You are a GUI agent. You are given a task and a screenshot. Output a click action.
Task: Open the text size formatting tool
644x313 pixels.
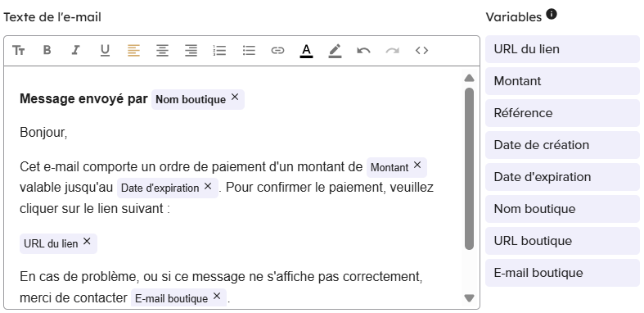click(19, 51)
